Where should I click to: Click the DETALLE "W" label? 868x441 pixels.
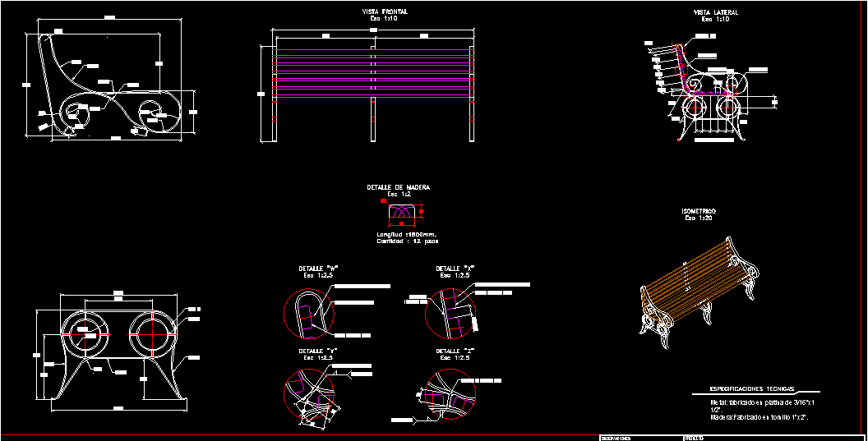coord(319,269)
